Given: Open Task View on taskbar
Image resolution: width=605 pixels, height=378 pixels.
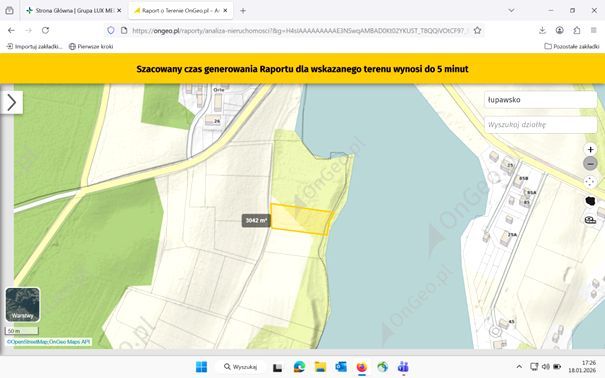Looking at the screenshot, I should (x=277, y=368).
